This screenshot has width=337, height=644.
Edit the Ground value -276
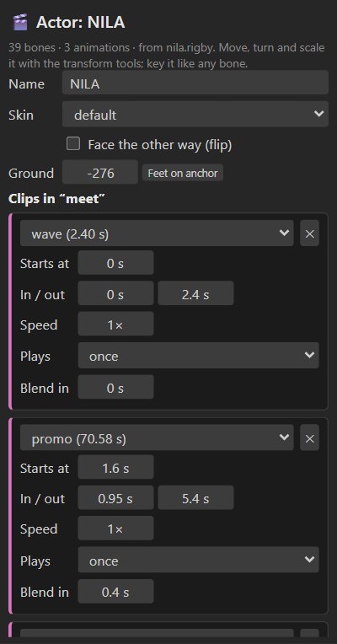pos(100,173)
